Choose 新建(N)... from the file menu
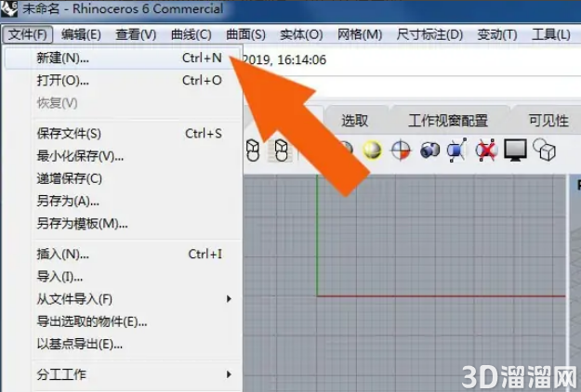The height and width of the screenshot is (392, 581). click(x=123, y=59)
